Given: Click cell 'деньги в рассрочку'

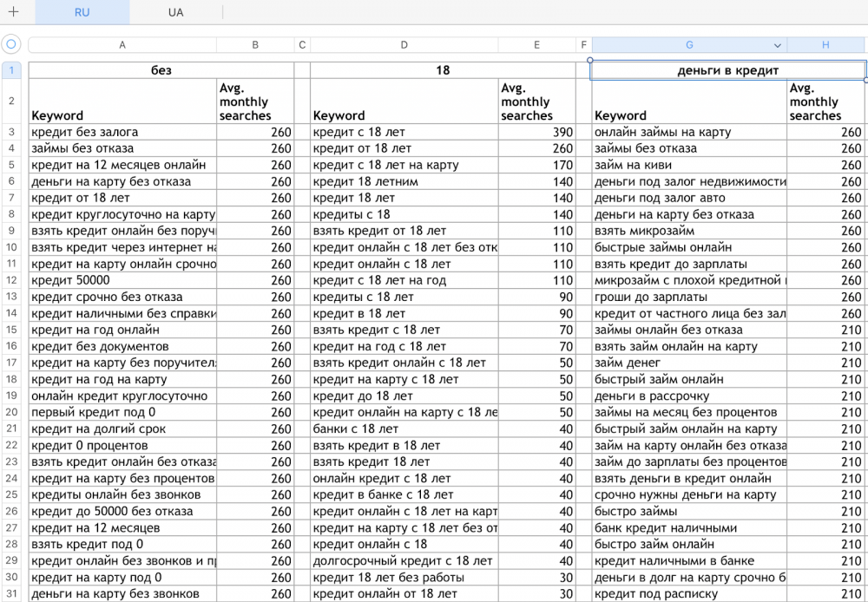Looking at the screenshot, I should [689, 396].
